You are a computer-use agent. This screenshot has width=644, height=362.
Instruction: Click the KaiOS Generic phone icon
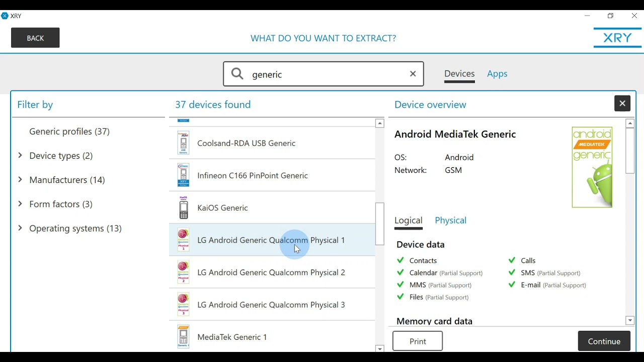pos(184,208)
